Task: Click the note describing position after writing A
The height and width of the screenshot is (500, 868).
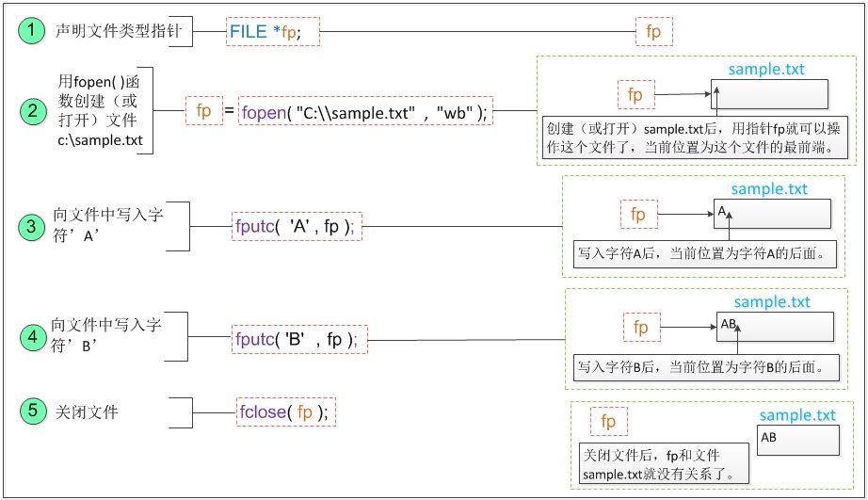Action: (x=706, y=252)
